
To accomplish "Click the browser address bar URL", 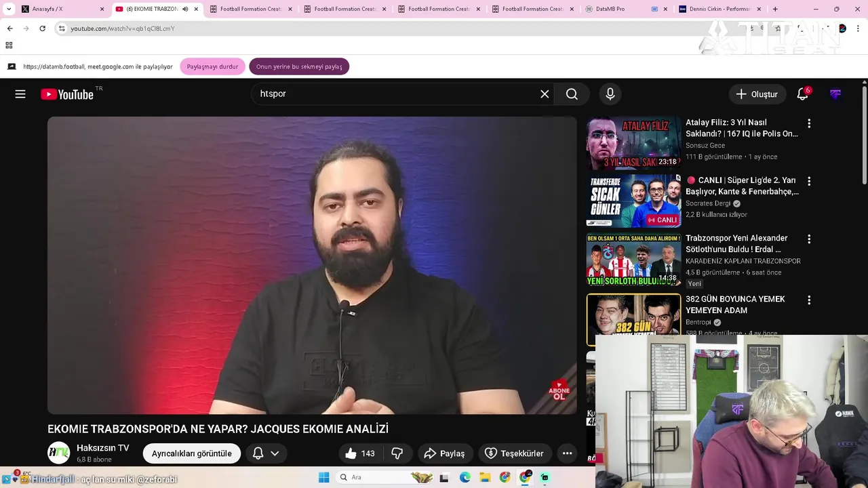I will pyautogui.click(x=123, y=28).
